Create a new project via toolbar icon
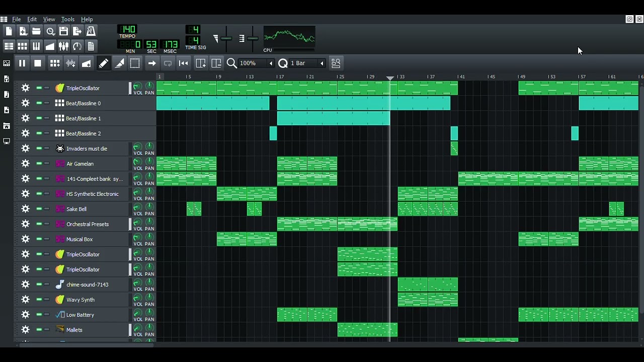Image resolution: width=644 pixels, height=362 pixels. click(x=9, y=31)
